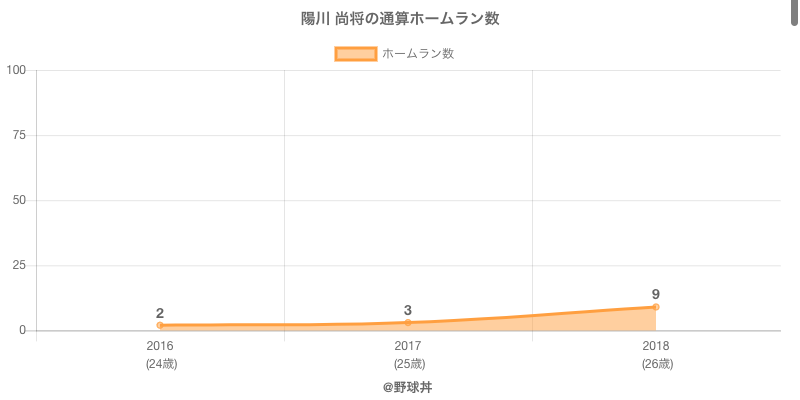Click the 2017 data point marker
The width and height of the screenshot is (800, 400).
[408, 322]
